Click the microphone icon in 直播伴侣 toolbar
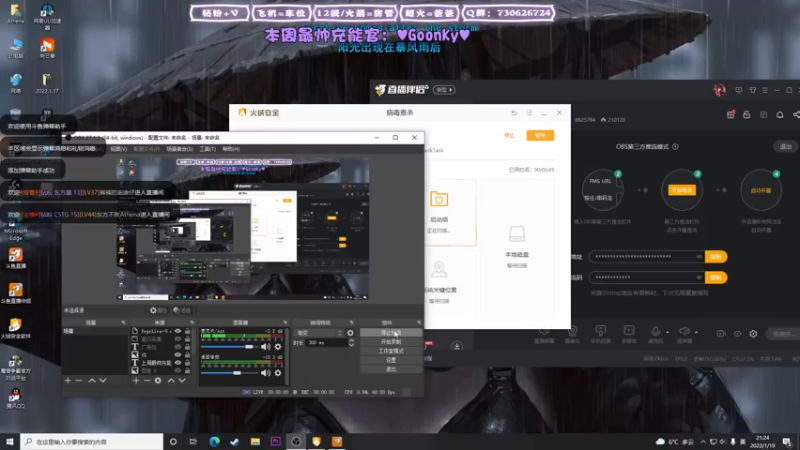 655,331
